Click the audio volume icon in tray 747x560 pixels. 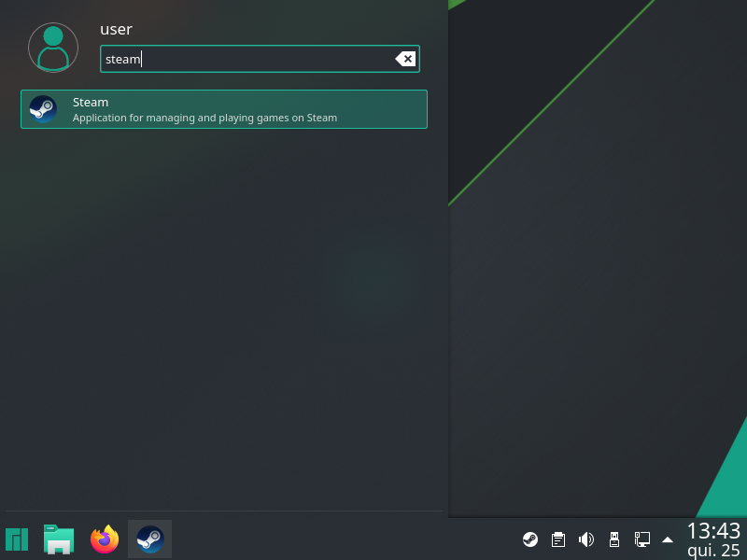pos(586,539)
